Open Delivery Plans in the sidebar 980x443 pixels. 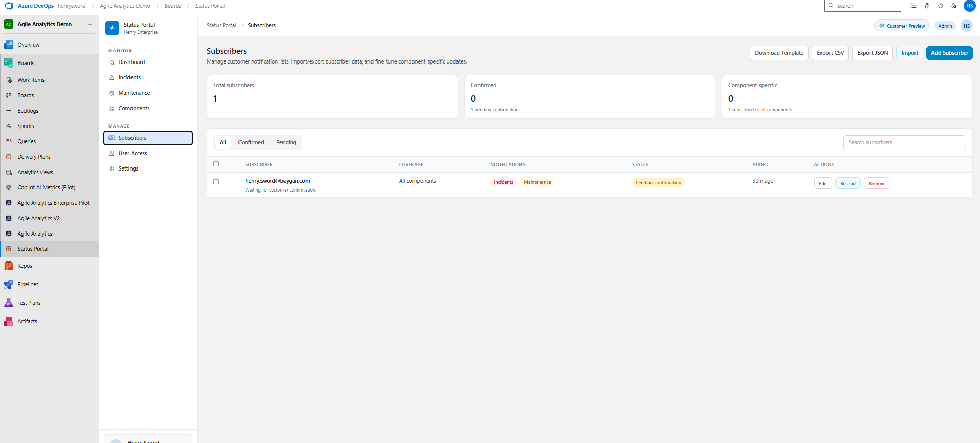49,157
